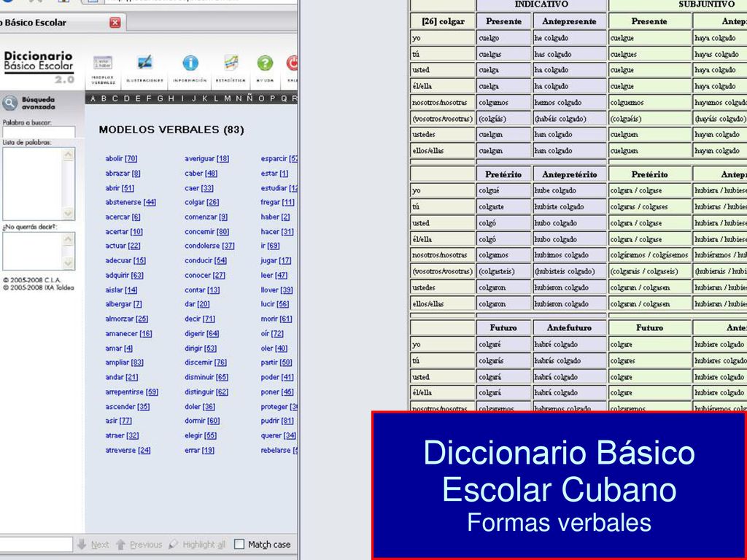Viewport: 747px width, 560px height.
Task: Click the cell reading cuelgo in the colgar table
Action: [503, 38]
